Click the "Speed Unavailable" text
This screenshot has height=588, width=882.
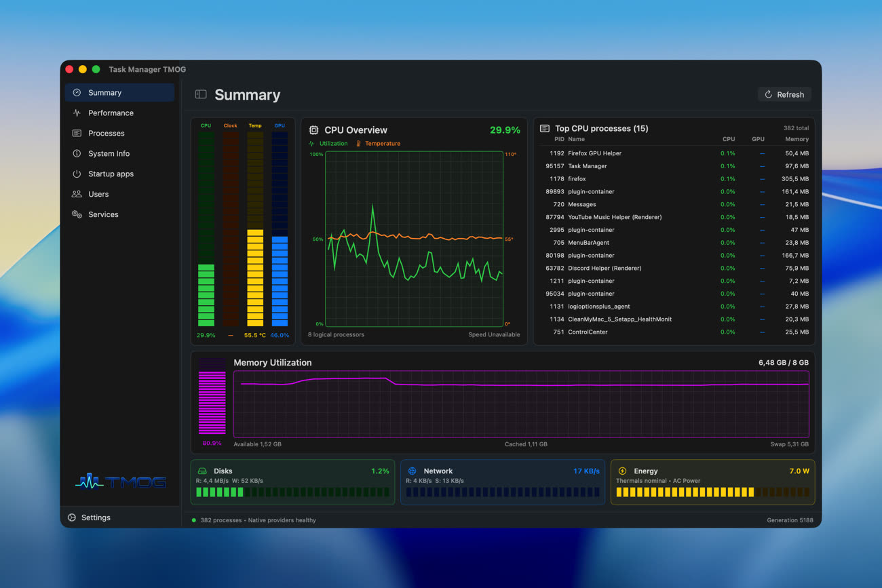coord(494,335)
